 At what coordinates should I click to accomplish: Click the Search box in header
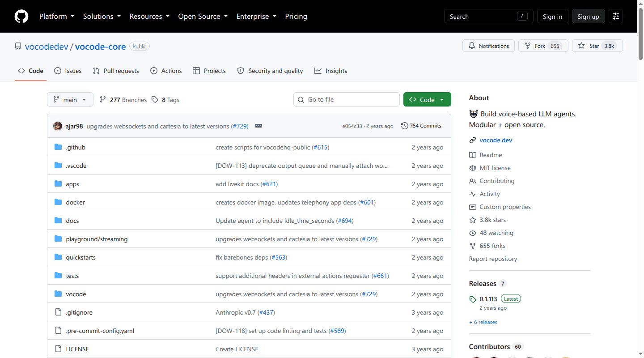pos(488,17)
